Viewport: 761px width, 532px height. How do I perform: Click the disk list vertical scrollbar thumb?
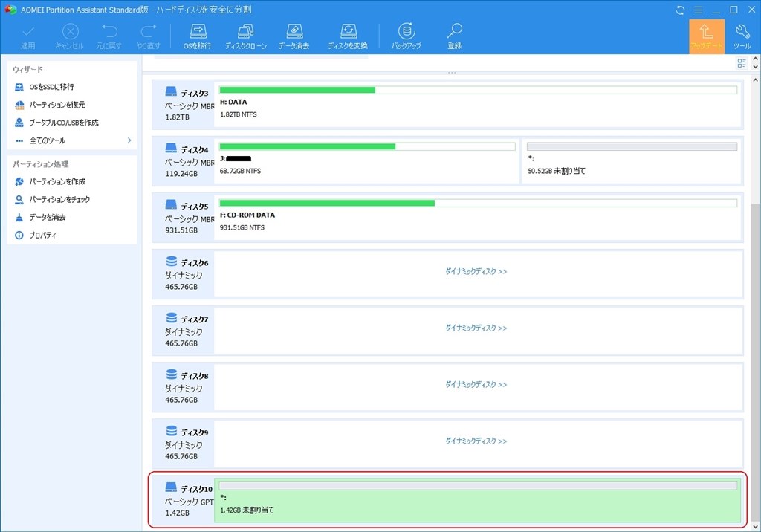tap(756, 362)
